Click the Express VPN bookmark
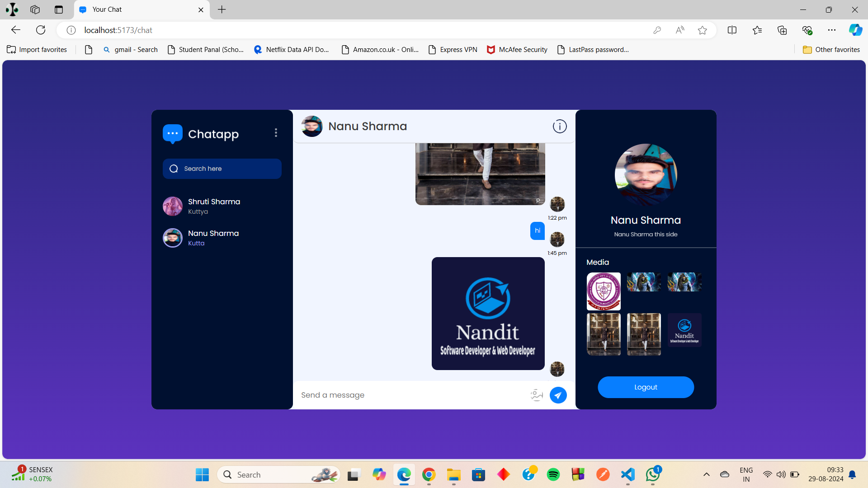This screenshot has width=868, height=488. [453, 50]
